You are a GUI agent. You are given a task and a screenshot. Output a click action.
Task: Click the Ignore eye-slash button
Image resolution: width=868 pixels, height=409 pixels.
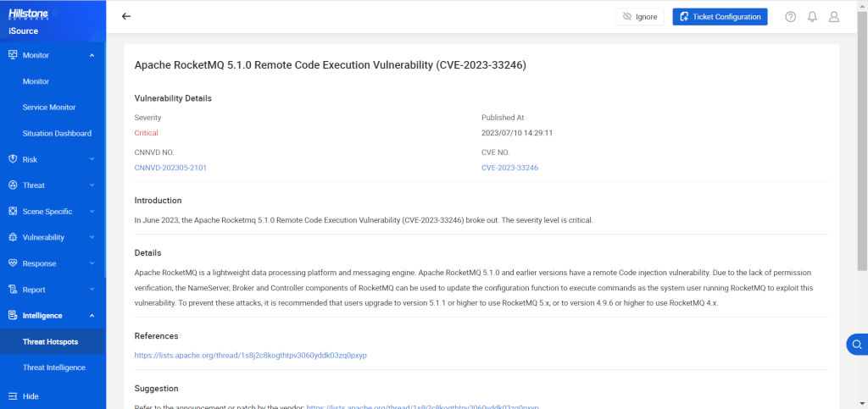pyautogui.click(x=640, y=17)
